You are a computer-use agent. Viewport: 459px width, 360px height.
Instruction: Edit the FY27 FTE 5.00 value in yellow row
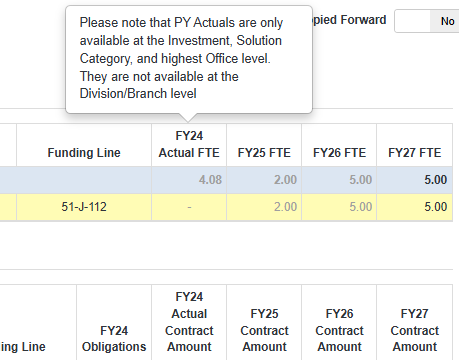[414, 207]
